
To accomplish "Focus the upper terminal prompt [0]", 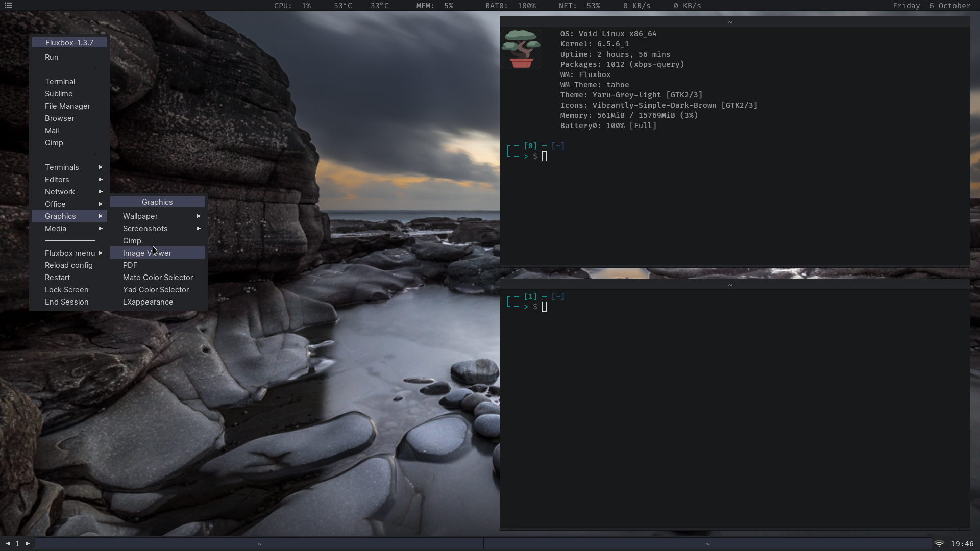I will click(535, 151).
